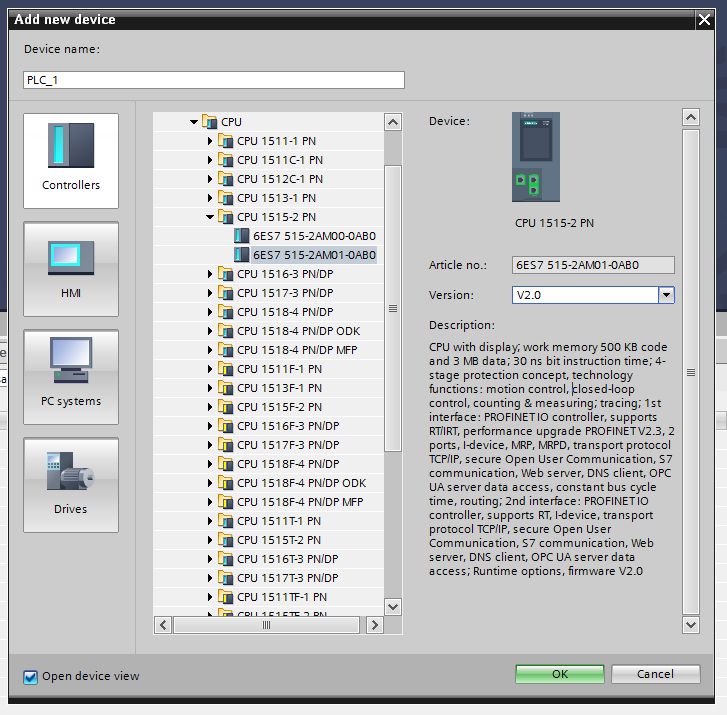Select CPU 1515T-2 PN in tree
The height and width of the screenshot is (715, 727).
tap(279, 540)
